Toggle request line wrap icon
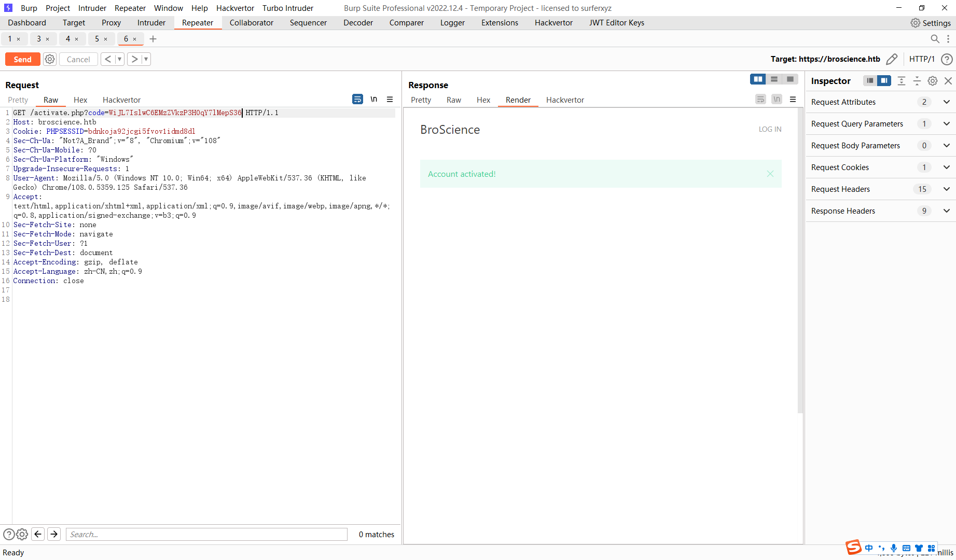Viewport: 956px width, 560px height. (x=357, y=99)
